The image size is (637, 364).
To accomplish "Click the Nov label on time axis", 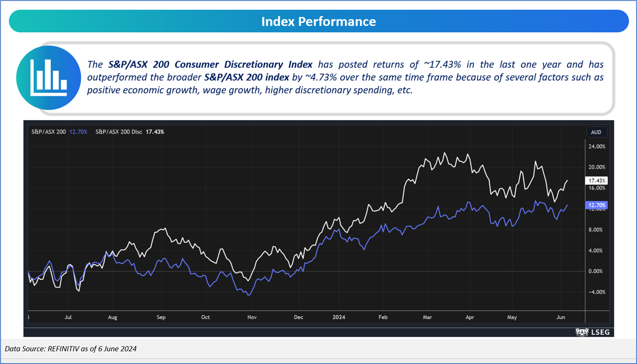I will tap(252, 317).
